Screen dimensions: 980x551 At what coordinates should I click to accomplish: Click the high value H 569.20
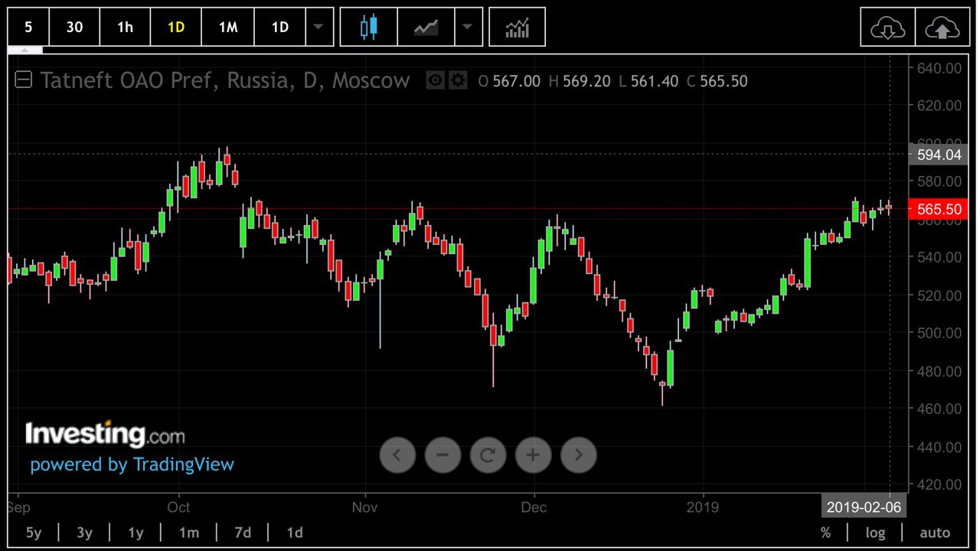(x=580, y=81)
